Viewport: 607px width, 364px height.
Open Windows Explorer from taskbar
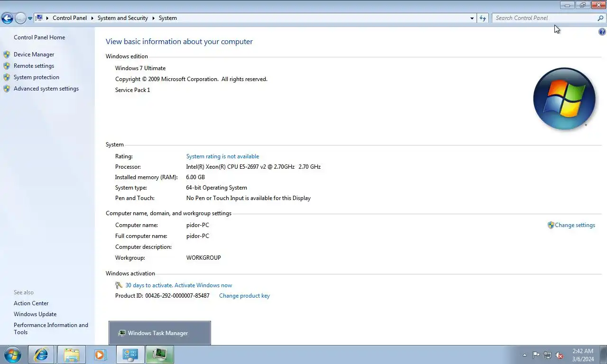tap(71, 355)
